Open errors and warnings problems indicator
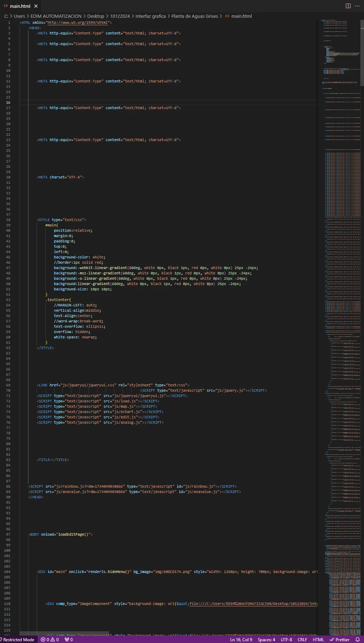The width and height of the screenshot is (364, 643). (50, 639)
